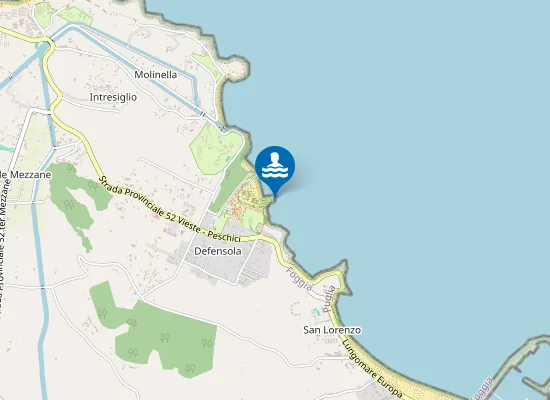Click tree icon in western woodland patch

69,204
